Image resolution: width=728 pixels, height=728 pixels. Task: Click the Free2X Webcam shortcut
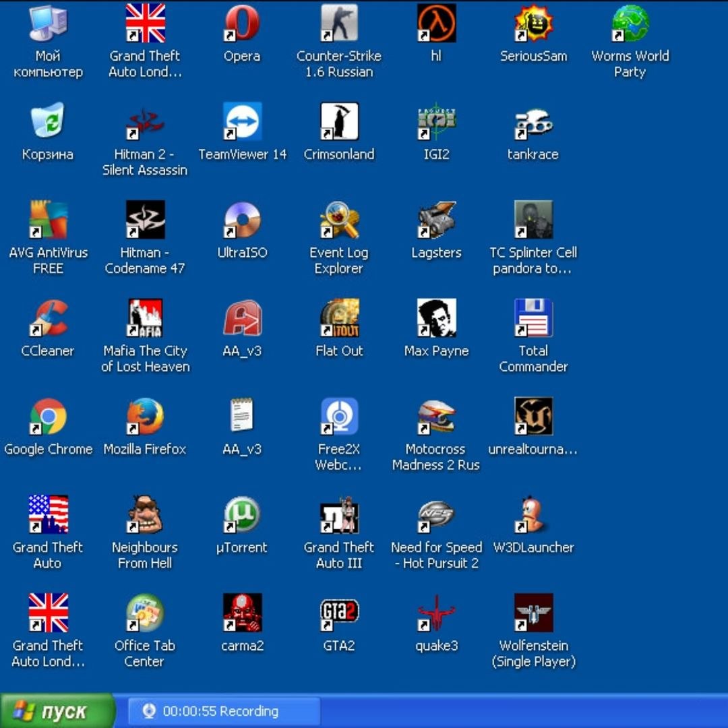pyautogui.click(x=339, y=417)
